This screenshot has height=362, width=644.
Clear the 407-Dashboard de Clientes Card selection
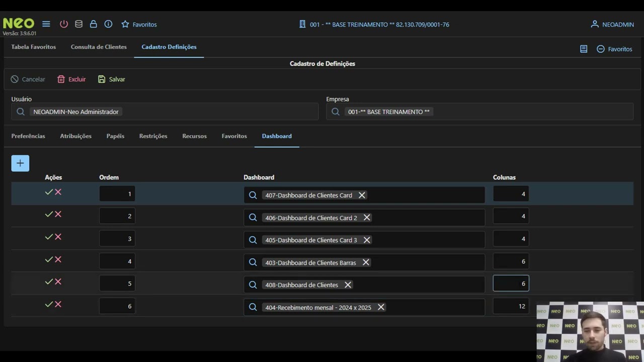(362, 195)
